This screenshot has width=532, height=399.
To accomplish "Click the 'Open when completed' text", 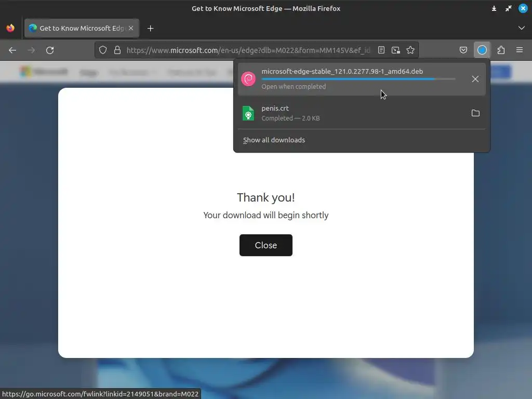I will tap(294, 87).
